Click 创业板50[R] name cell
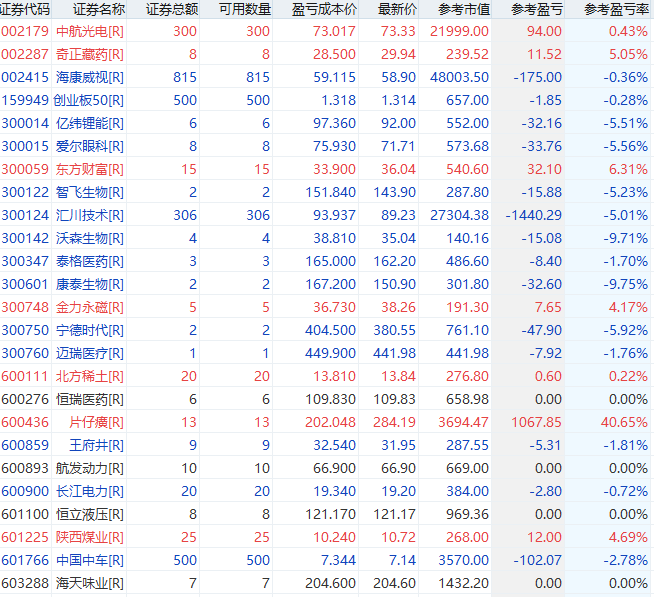 (x=88, y=100)
